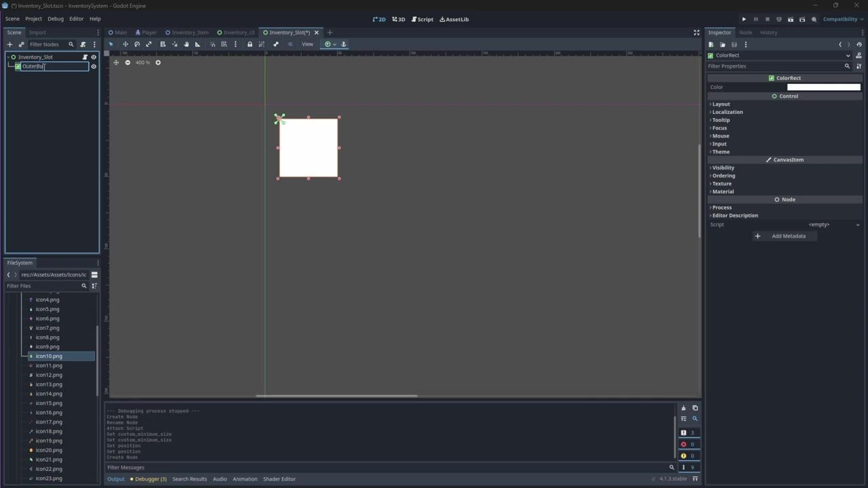The width and height of the screenshot is (868, 488).
Task: Expand the Theme section in Inspector
Action: 784,152
